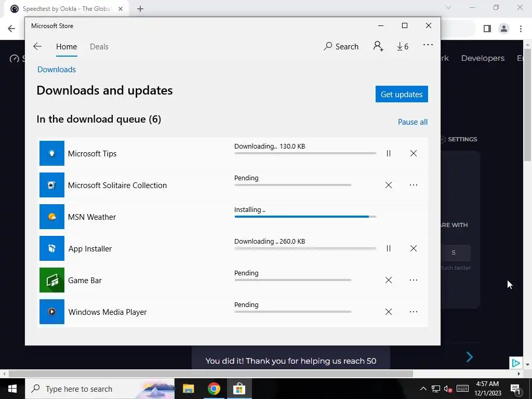The image size is (532, 399).
Task: Click the Microsoft Solitaire Collection icon
Action: click(x=51, y=185)
